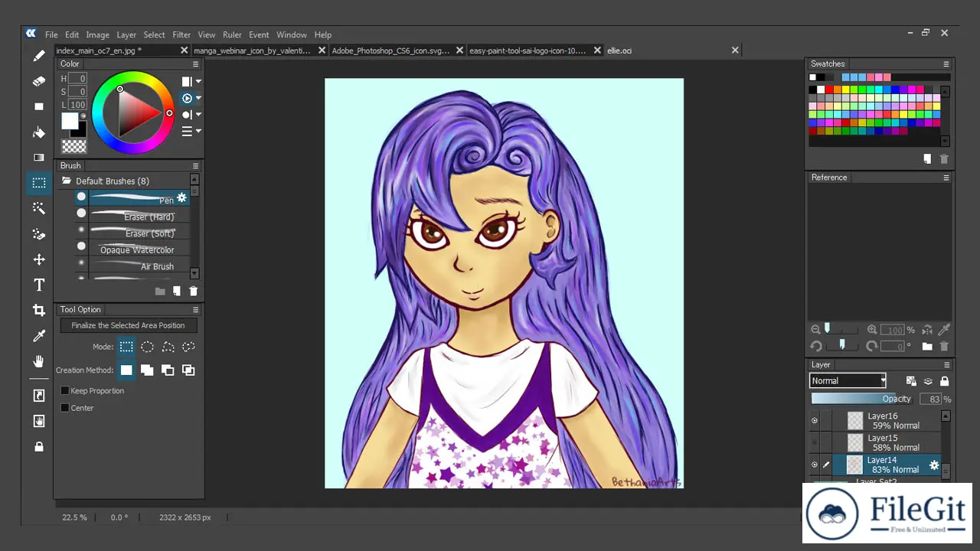Viewport: 980px width, 551px height.
Task: Choose freehand lasso selection mode
Action: coord(188,347)
